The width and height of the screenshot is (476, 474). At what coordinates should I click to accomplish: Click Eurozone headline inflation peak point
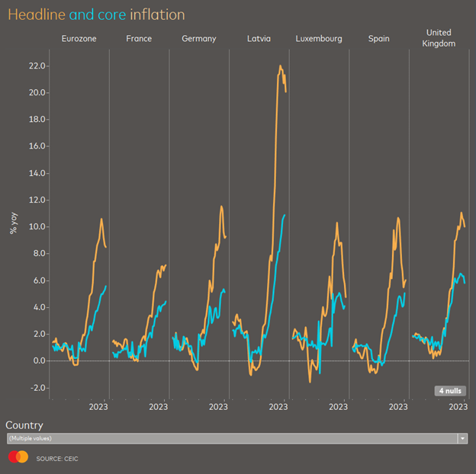click(101, 219)
